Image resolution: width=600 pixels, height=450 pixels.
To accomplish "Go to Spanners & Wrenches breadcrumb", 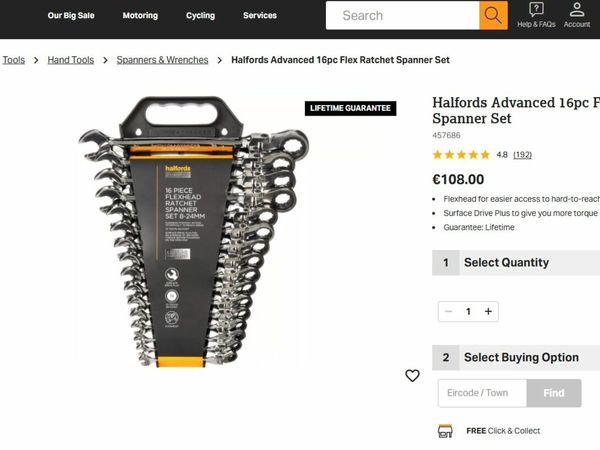I will [162, 60].
